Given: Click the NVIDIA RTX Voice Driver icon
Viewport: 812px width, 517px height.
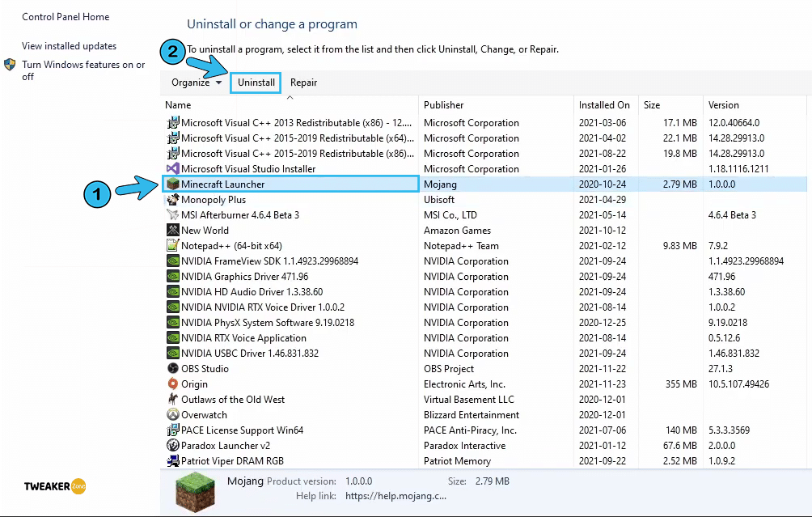Looking at the screenshot, I should click(x=173, y=307).
